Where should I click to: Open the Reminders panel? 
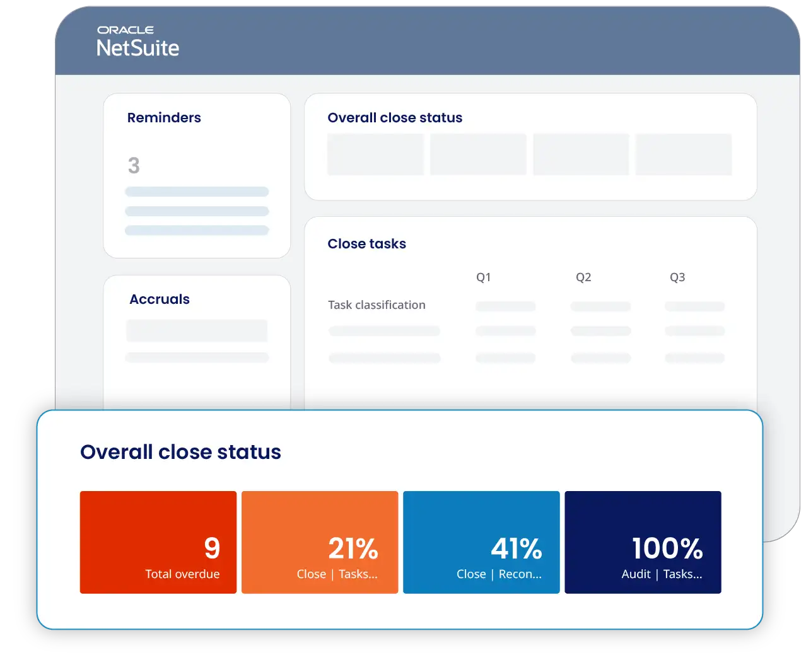coord(164,117)
